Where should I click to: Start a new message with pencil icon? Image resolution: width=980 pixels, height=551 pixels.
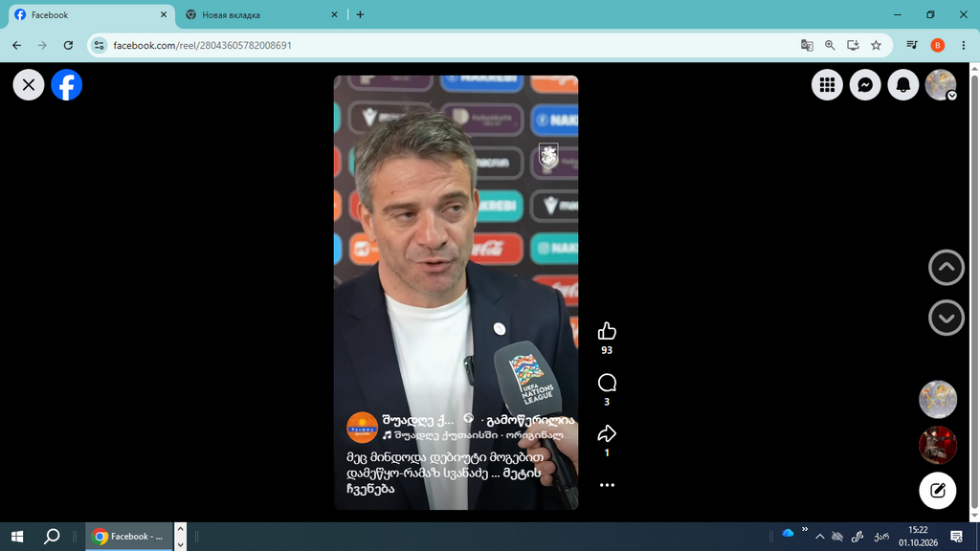coord(938,491)
